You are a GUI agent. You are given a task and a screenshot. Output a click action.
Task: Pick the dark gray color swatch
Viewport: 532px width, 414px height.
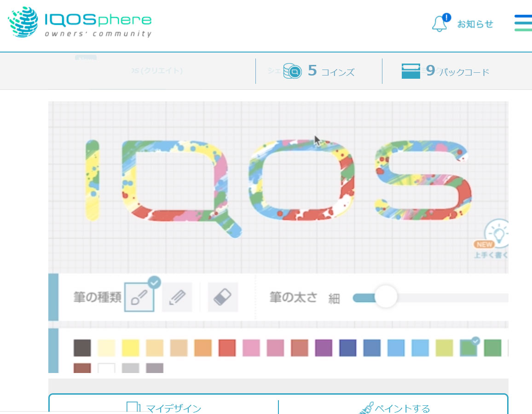[82, 348]
